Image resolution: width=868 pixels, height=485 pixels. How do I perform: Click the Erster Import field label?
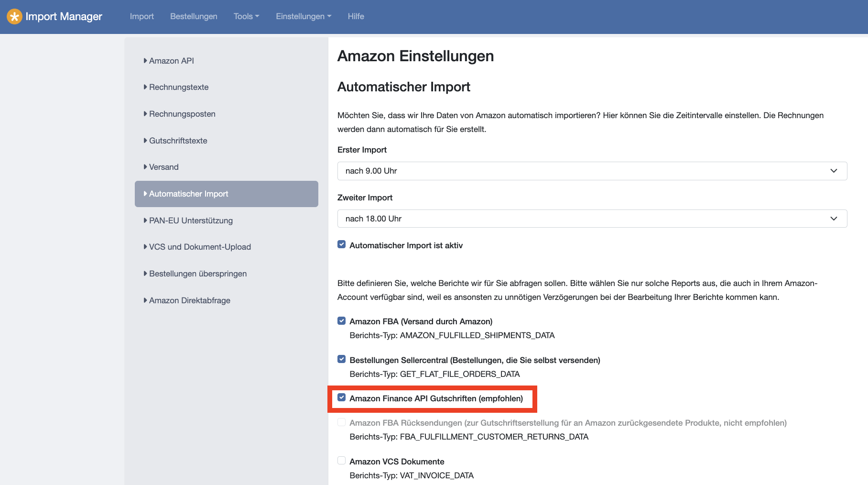pos(362,150)
